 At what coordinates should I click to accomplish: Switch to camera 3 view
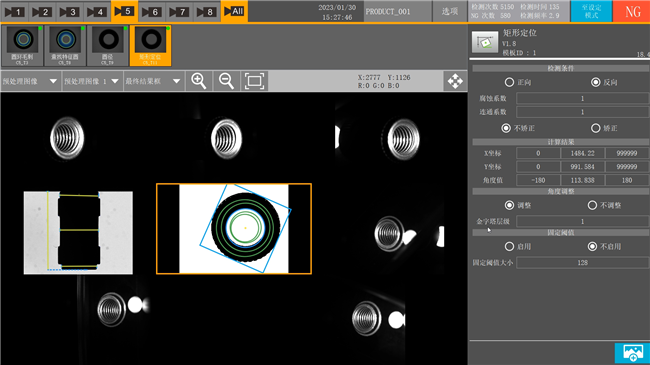click(x=69, y=12)
